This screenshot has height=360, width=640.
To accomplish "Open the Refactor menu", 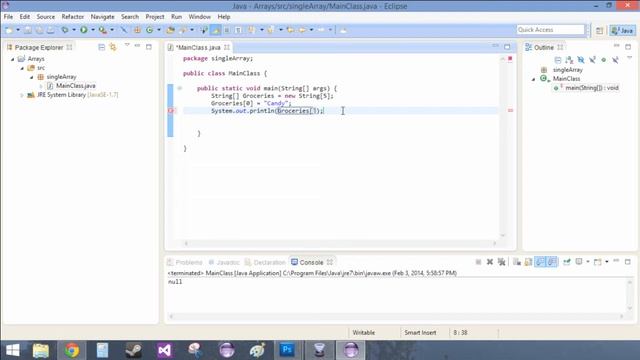I will (x=73, y=17).
